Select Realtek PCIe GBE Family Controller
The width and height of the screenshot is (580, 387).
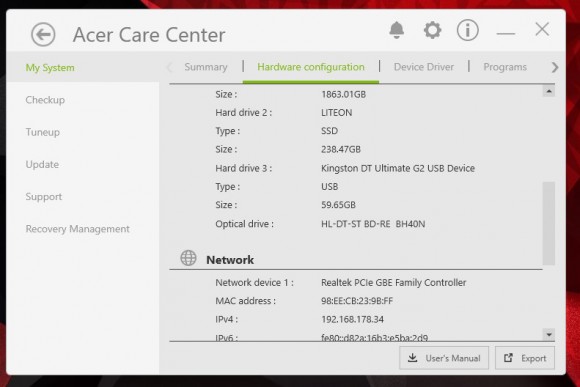click(x=394, y=283)
